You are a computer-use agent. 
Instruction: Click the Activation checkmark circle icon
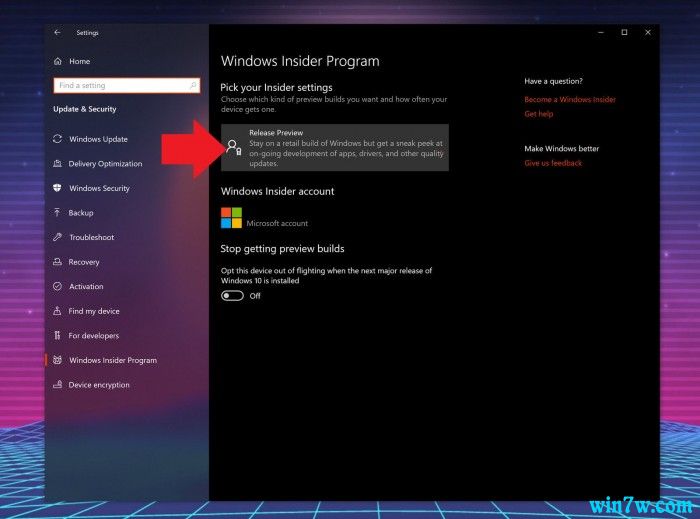pos(57,286)
